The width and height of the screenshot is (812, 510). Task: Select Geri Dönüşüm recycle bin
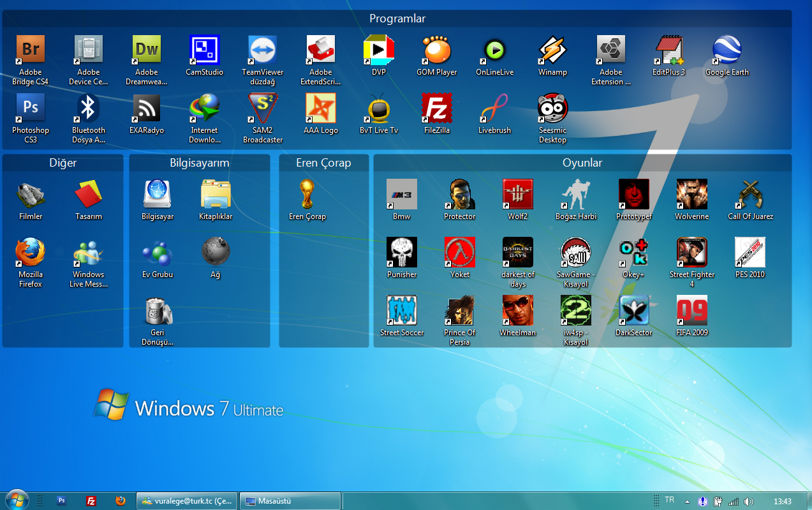point(158,310)
